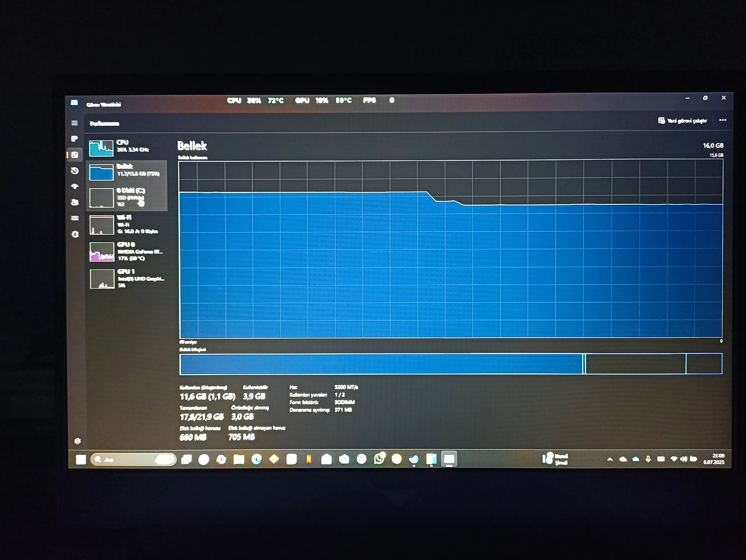This screenshot has width=746, height=560.
Task: Click 'Yeni görevi çalıştır' button
Action: click(683, 121)
